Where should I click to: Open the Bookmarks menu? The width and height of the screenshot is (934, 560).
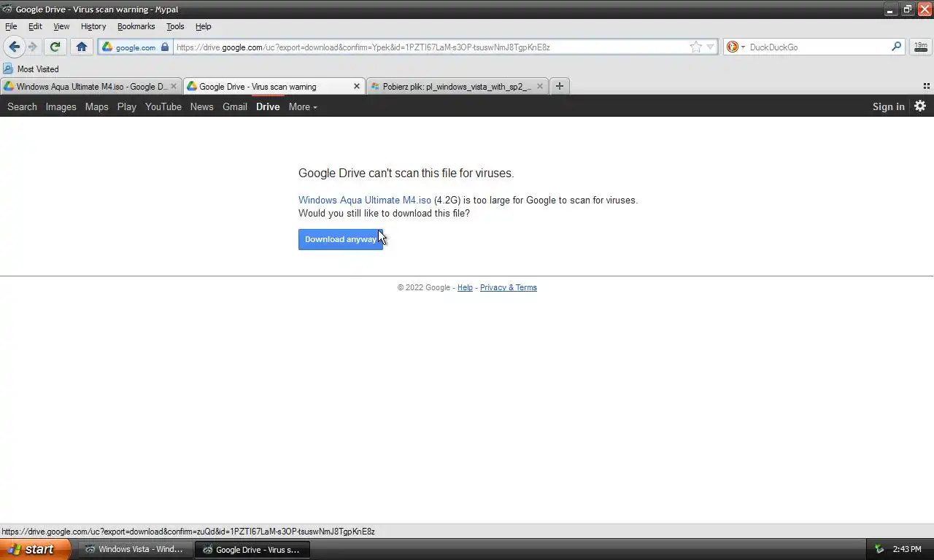(x=136, y=26)
